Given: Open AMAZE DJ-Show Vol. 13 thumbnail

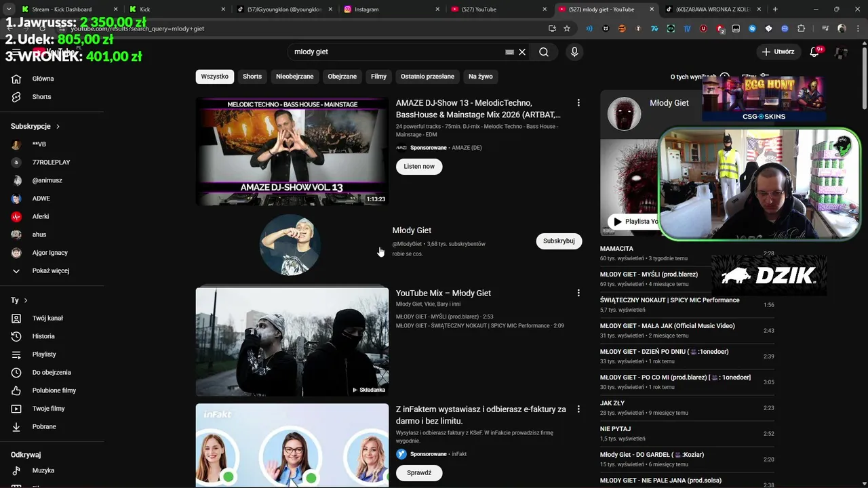Looking at the screenshot, I should pos(292,151).
